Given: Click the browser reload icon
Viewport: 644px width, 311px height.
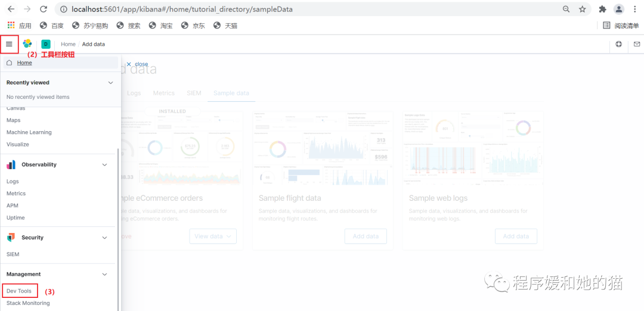Looking at the screenshot, I should [x=43, y=9].
